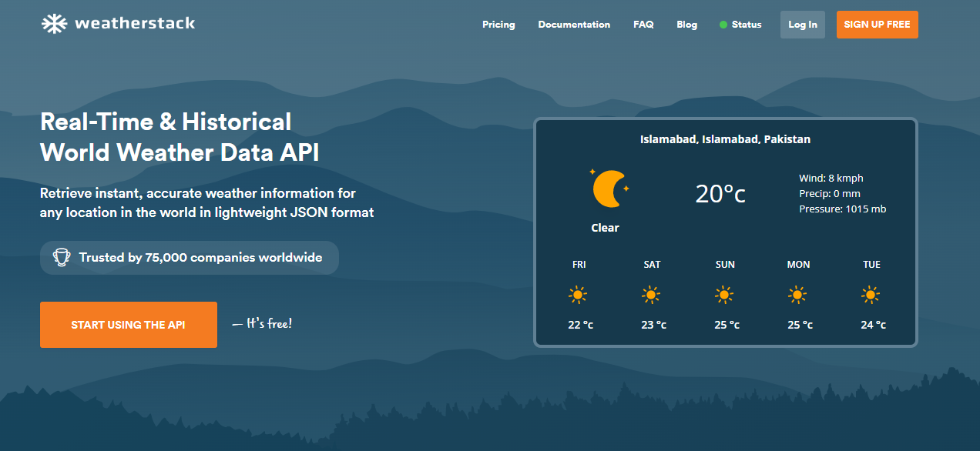Select Sunday's sun forecast icon
This screenshot has width=980, height=451.
pyautogui.click(x=724, y=294)
